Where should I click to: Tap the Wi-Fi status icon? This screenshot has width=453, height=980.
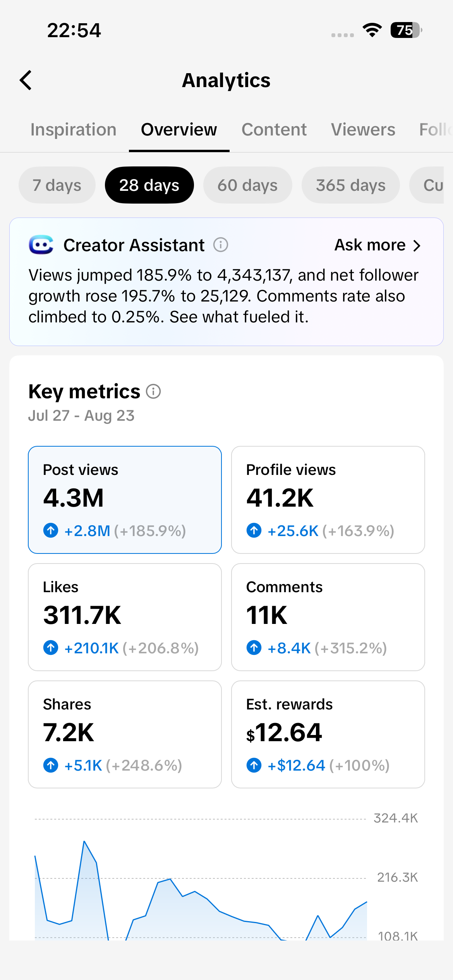coord(372,30)
